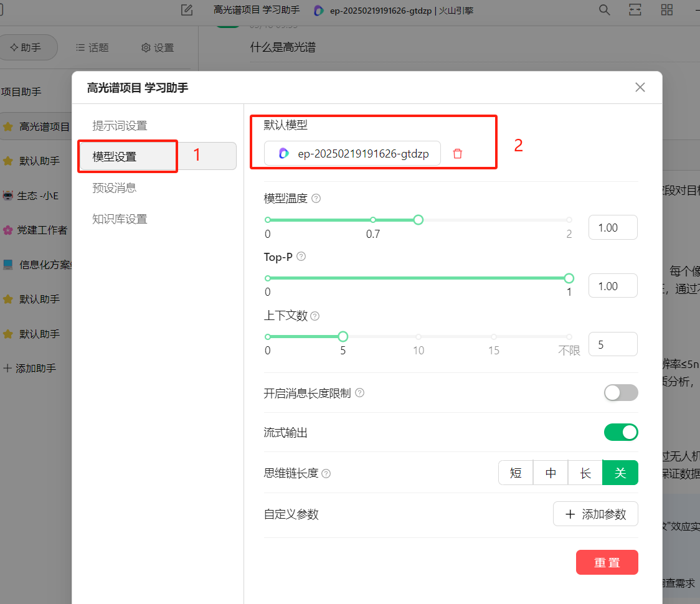Screen dimensions: 700x604
Task: Click the help icon next to Top-P
Action: tap(301, 257)
